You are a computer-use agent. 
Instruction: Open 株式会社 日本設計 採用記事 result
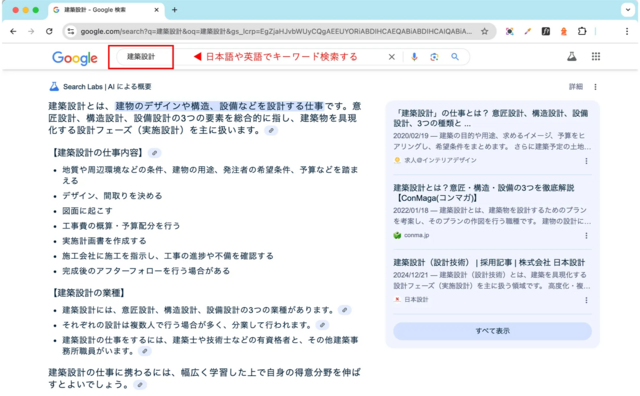click(489, 263)
